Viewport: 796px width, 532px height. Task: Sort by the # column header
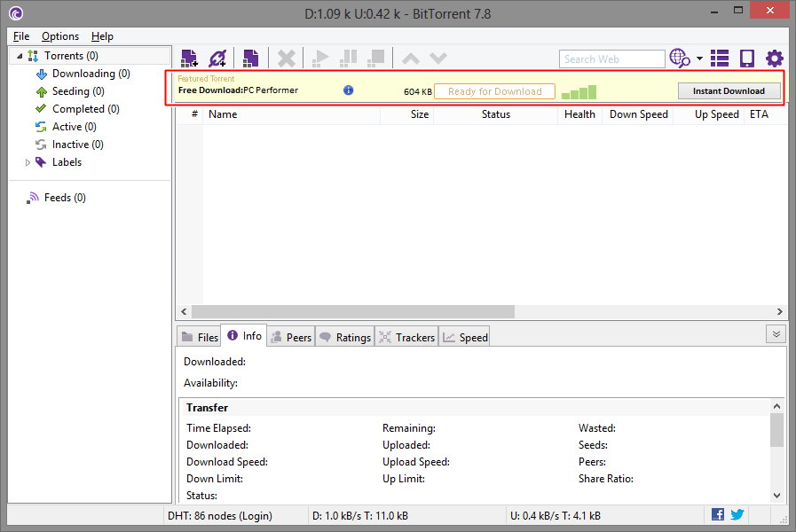click(x=194, y=114)
